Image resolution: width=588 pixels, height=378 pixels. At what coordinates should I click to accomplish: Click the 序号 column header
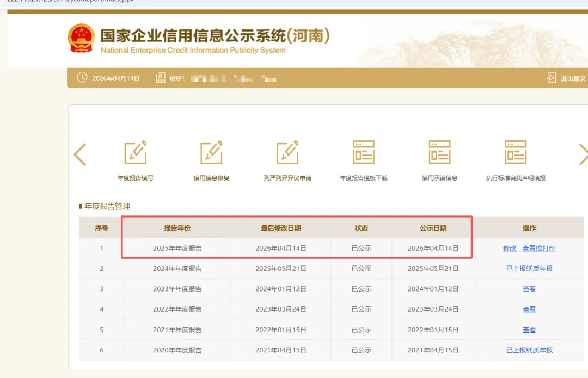point(102,228)
